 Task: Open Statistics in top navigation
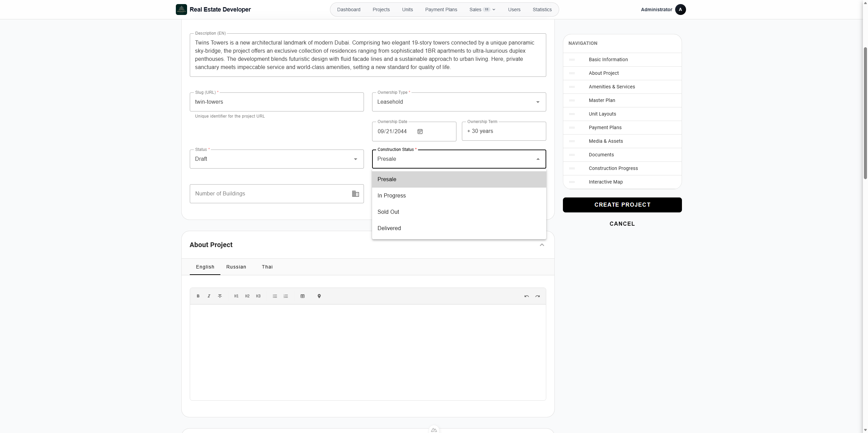coord(542,10)
